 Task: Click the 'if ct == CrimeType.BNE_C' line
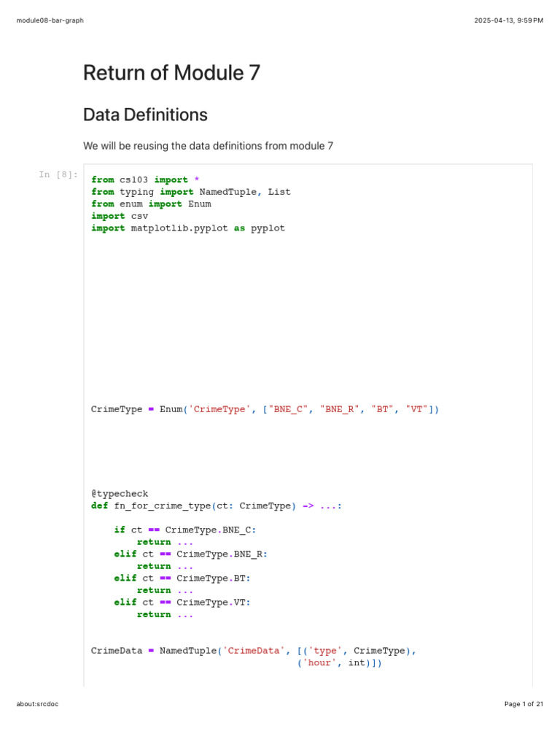184,530
